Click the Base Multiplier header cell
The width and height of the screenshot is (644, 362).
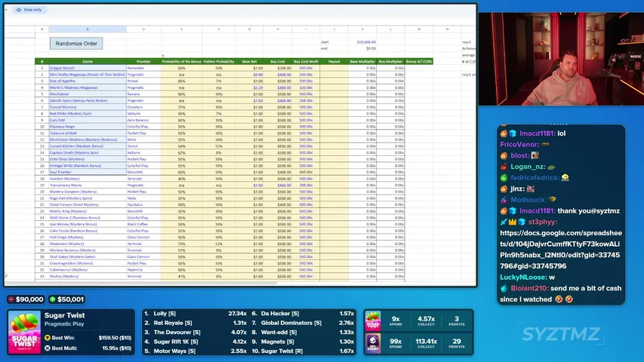click(362, 62)
